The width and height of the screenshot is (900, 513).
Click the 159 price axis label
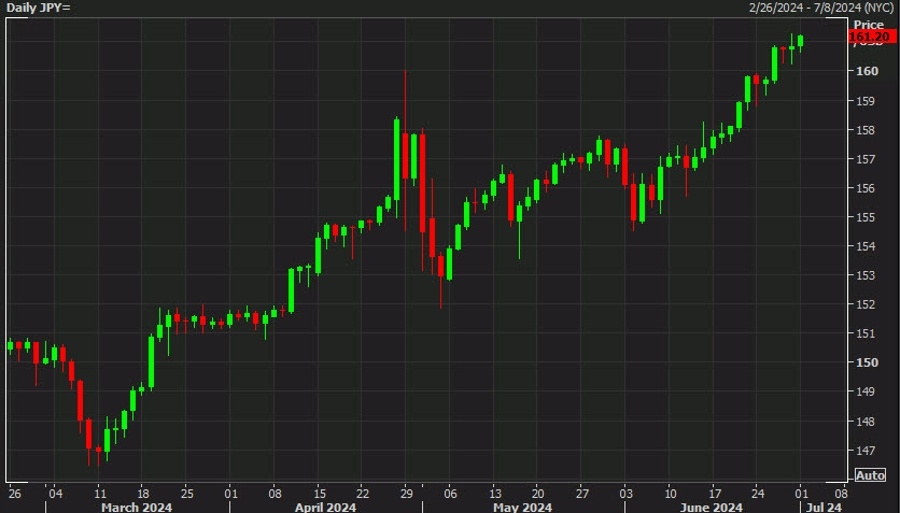pos(865,101)
